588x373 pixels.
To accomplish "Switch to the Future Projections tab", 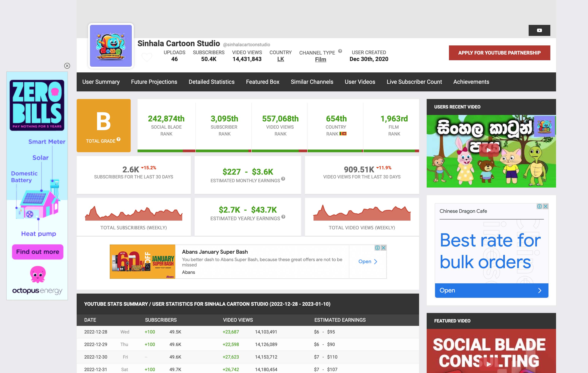I will pos(154,82).
